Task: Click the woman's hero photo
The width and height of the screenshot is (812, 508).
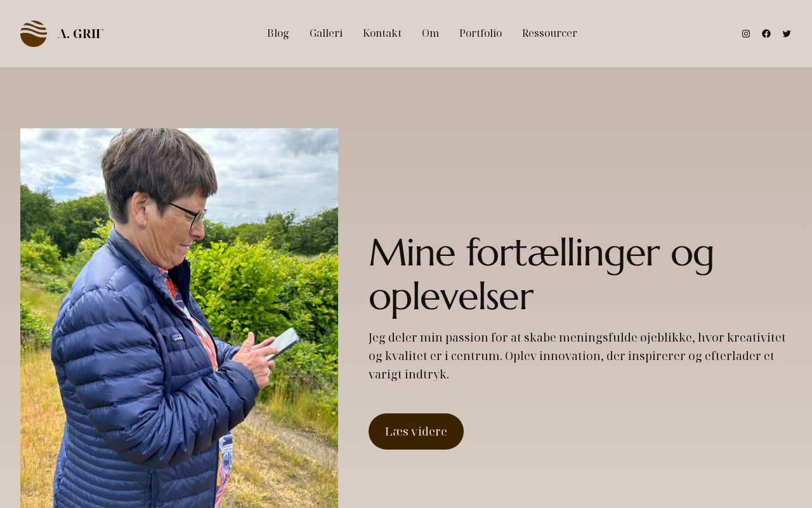Action: [x=179, y=318]
